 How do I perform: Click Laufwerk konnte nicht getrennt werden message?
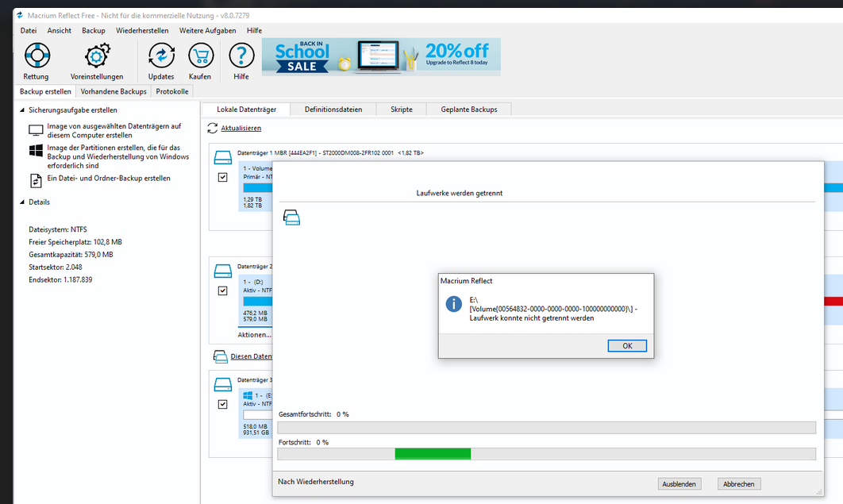point(532,318)
